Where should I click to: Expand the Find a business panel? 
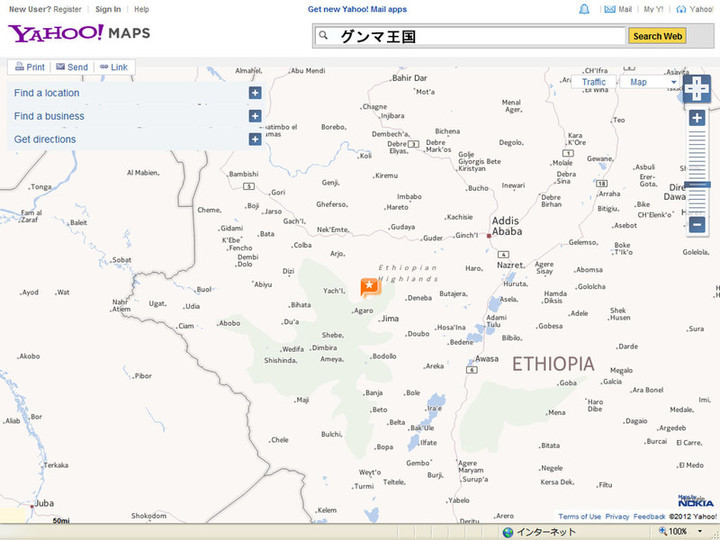pyautogui.click(x=255, y=116)
